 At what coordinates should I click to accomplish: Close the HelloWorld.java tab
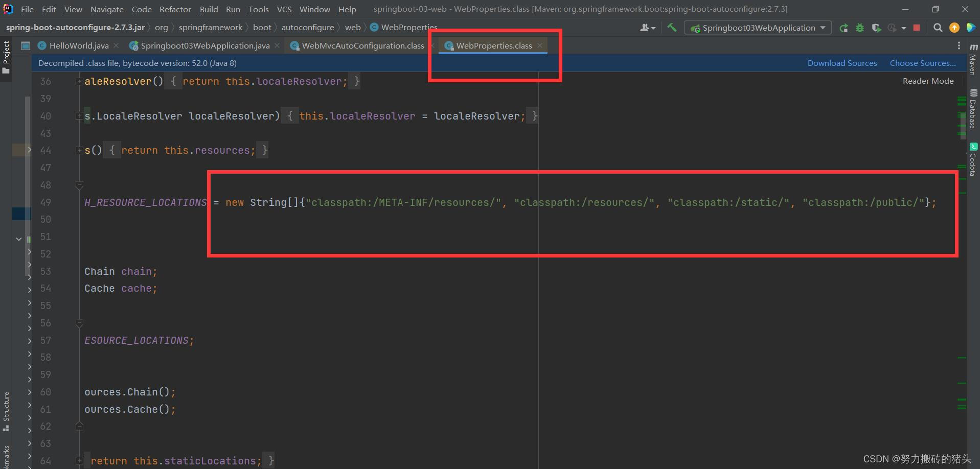coord(117,45)
